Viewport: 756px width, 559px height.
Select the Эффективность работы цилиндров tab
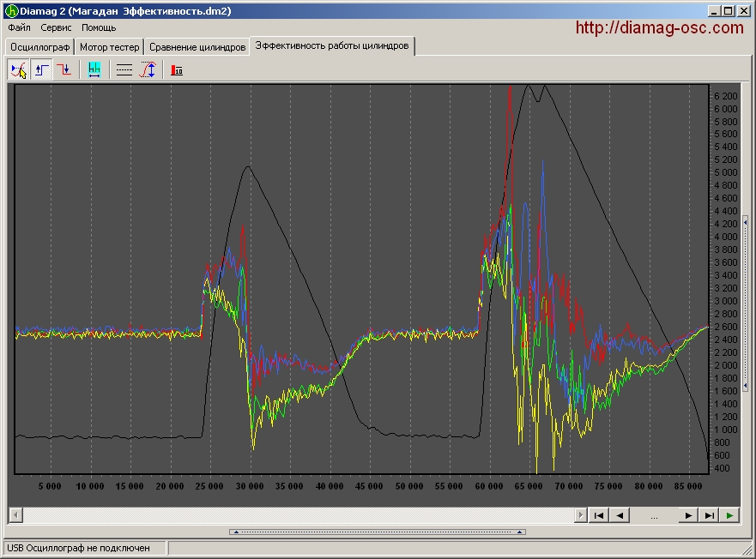[332, 45]
